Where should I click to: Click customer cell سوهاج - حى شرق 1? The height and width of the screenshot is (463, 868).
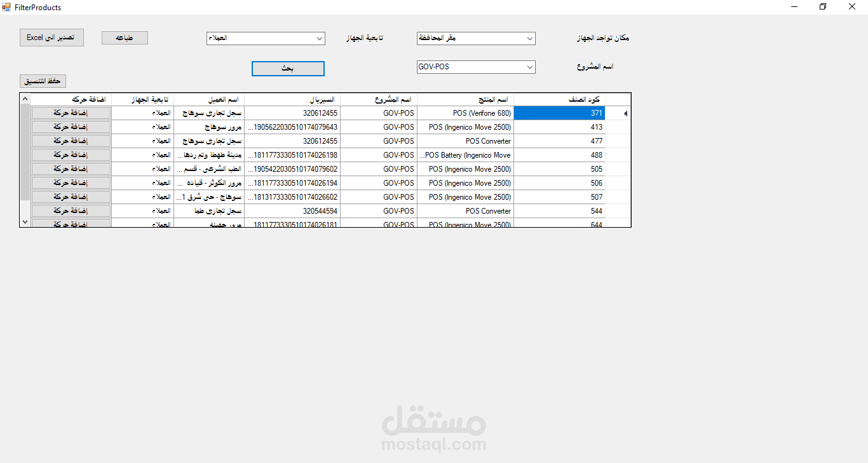click(x=209, y=197)
